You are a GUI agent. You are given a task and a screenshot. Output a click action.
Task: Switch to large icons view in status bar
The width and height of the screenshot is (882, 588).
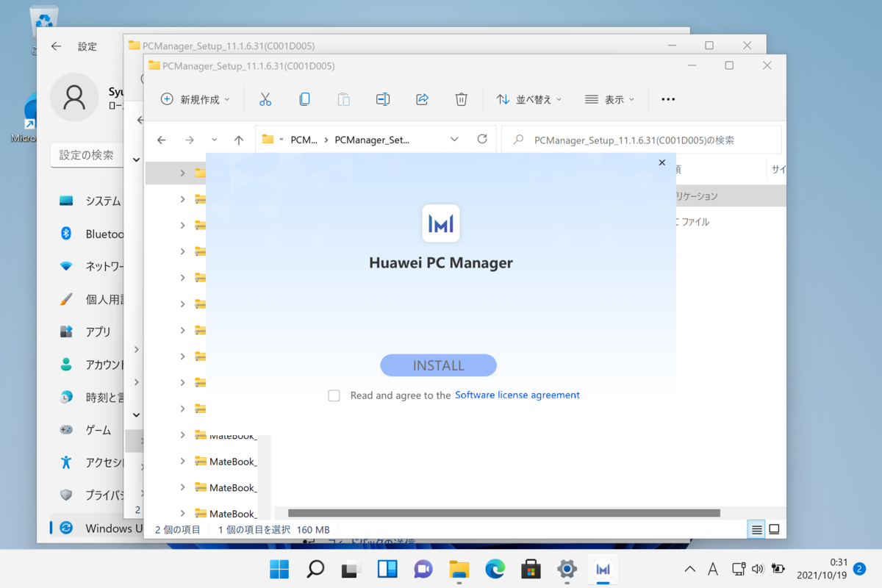pyautogui.click(x=774, y=529)
